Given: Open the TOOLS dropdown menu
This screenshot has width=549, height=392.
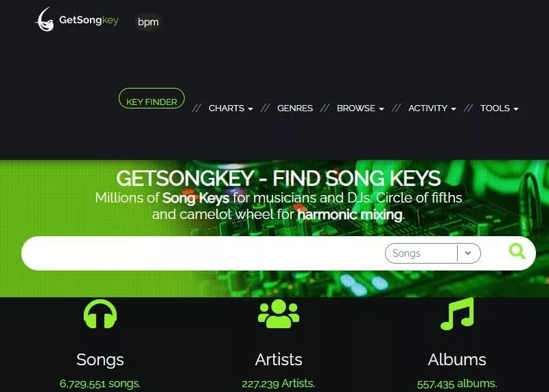Looking at the screenshot, I should (x=500, y=108).
